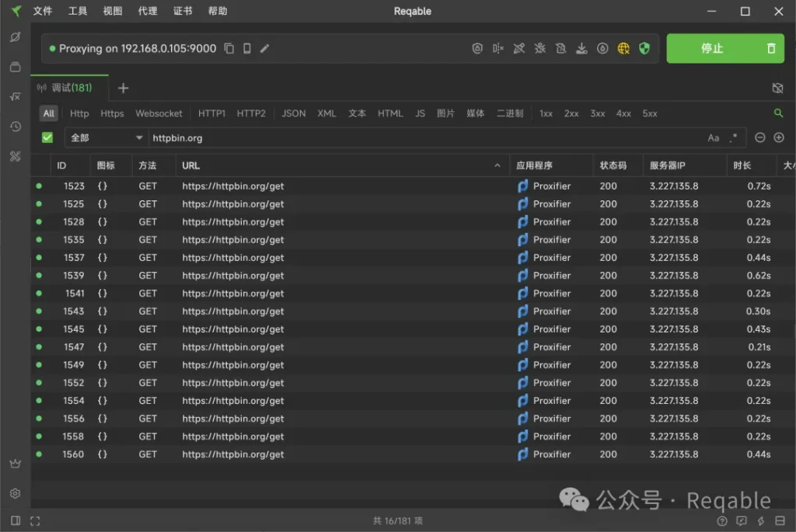Filter by 4xx status codes
The image size is (796, 532).
coord(623,113)
